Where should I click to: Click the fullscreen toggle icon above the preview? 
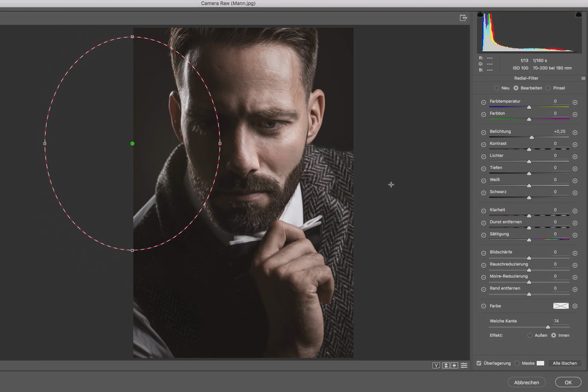pos(463,18)
